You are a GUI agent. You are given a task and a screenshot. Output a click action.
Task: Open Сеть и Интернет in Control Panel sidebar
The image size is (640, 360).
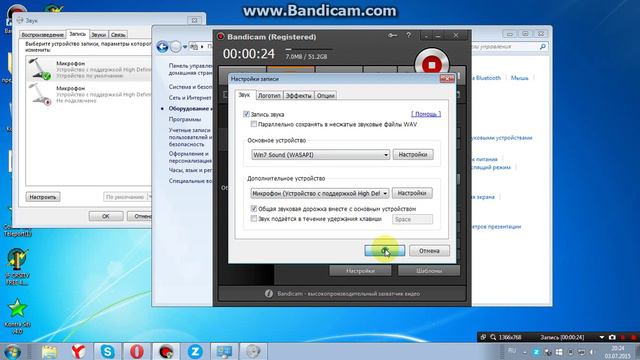pos(190,98)
